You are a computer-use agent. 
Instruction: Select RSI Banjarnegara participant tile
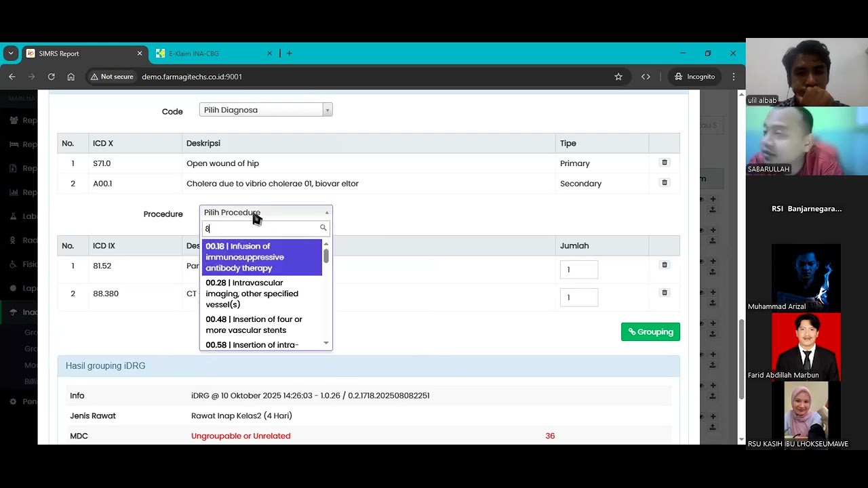coord(806,209)
